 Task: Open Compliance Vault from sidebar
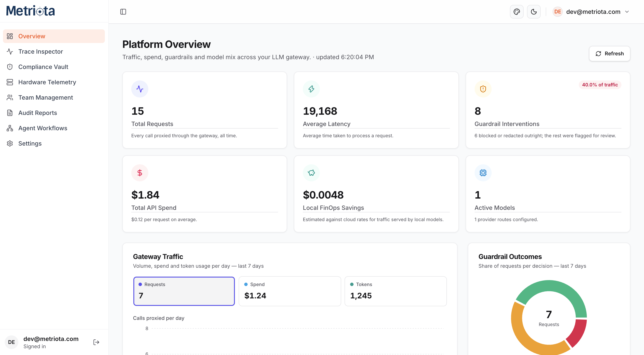tap(54, 67)
